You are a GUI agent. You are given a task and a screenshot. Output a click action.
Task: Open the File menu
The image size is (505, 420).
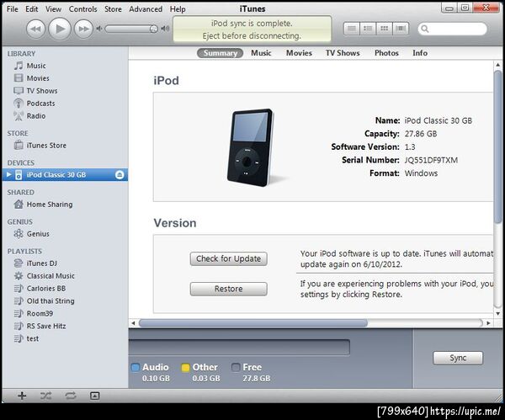(13, 9)
